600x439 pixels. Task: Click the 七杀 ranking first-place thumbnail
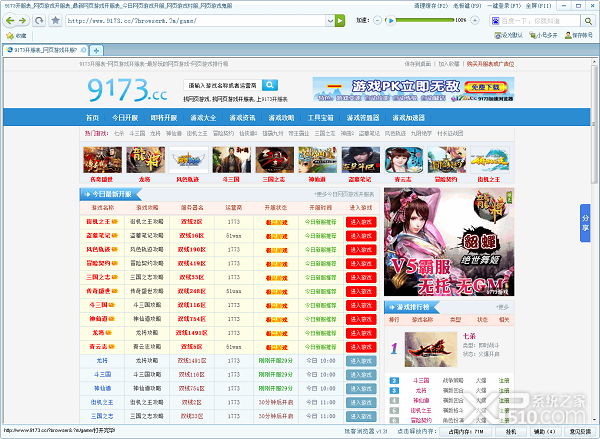[x=431, y=349]
